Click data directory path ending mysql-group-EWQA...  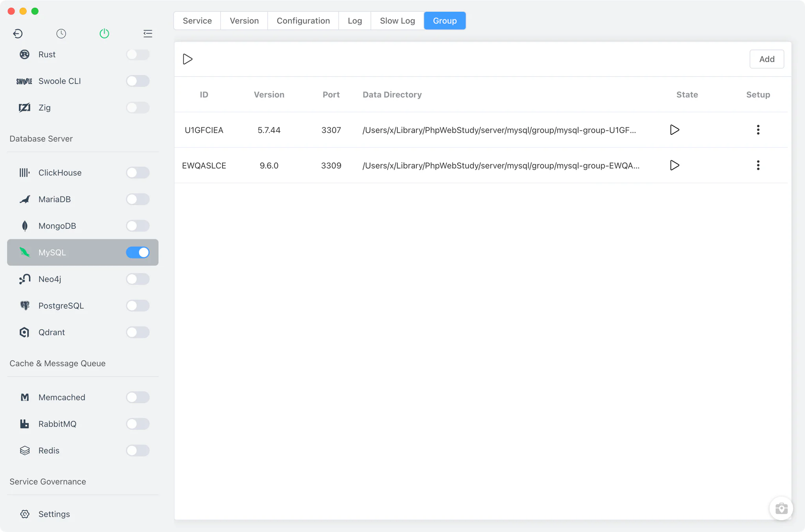click(501, 165)
